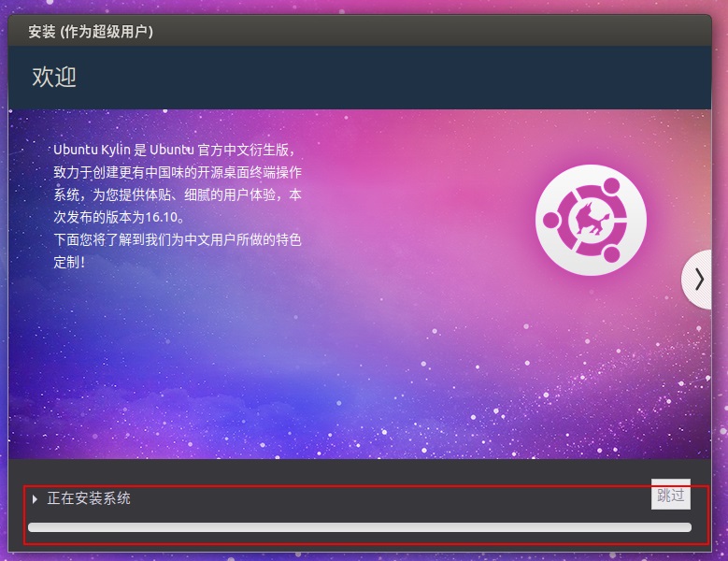Expand the 正在安装系统 disclosure triangle
Viewport: 728px width, 561px height.
point(35,499)
